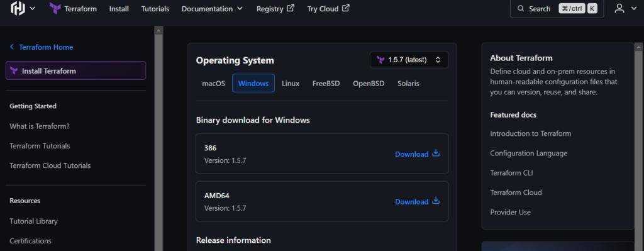Switch to the Linux tab
This screenshot has height=251, width=644.
click(291, 84)
